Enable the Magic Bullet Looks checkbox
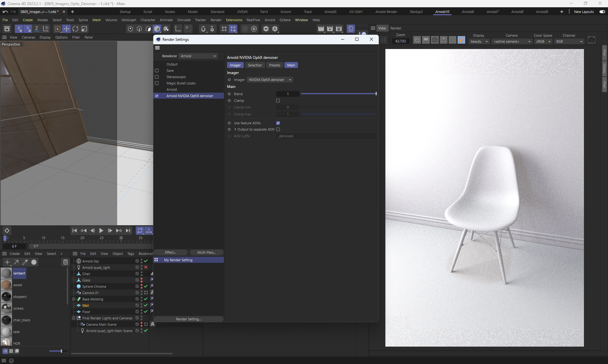The width and height of the screenshot is (608, 364). (x=157, y=83)
